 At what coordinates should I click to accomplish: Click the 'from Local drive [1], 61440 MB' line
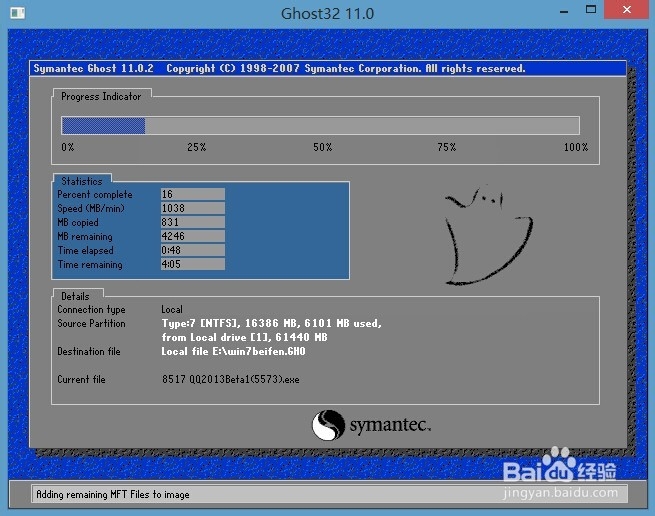pos(244,337)
